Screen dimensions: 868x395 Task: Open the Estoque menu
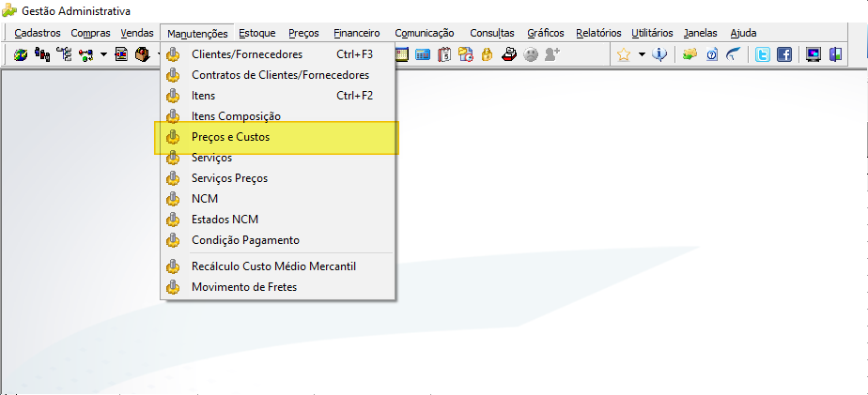[257, 33]
